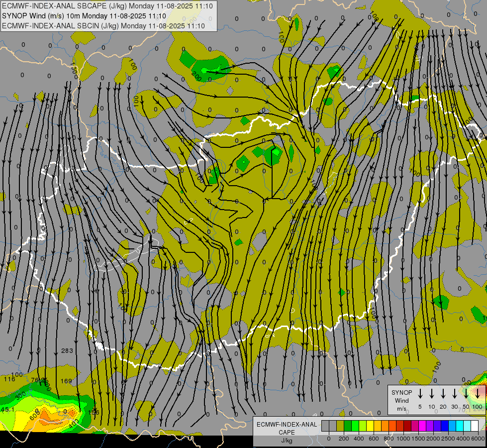Select the bright green CAPE legend swatch
Screen dimensions: 487x448
point(355,426)
